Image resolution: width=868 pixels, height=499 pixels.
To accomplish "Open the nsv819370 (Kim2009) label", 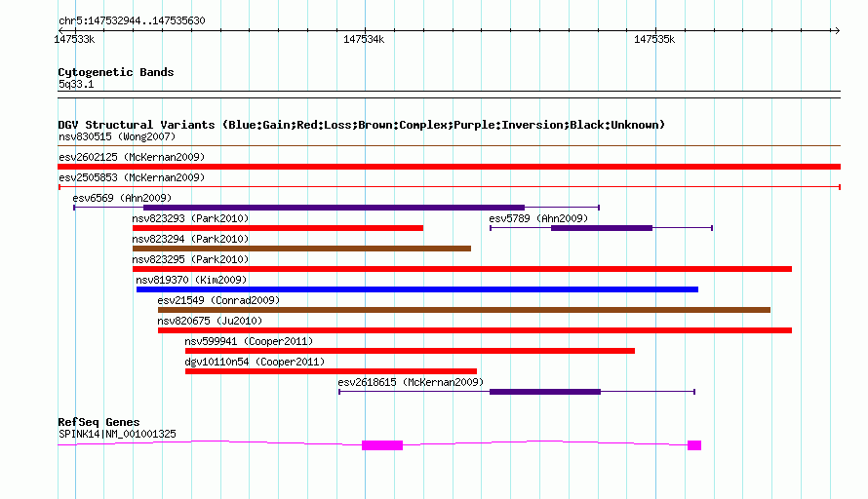I will click(x=191, y=280).
